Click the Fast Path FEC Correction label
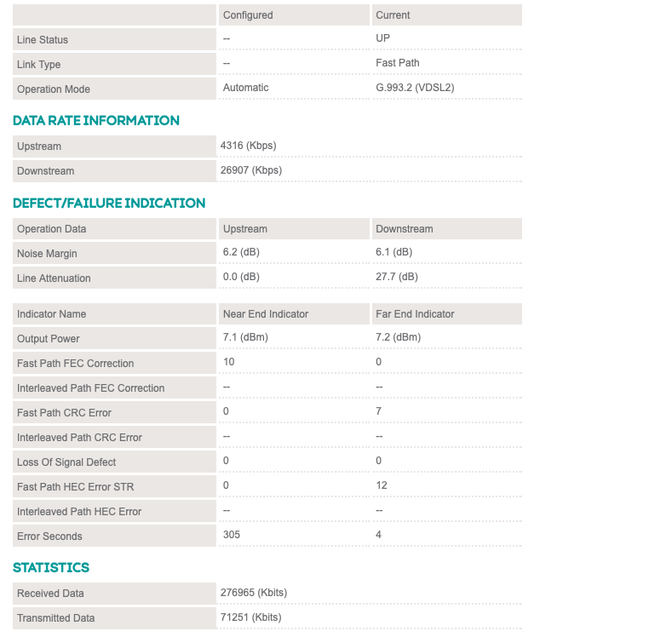Image resolution: width=672 pixels, height=637 pixels. tap(76, 364)
